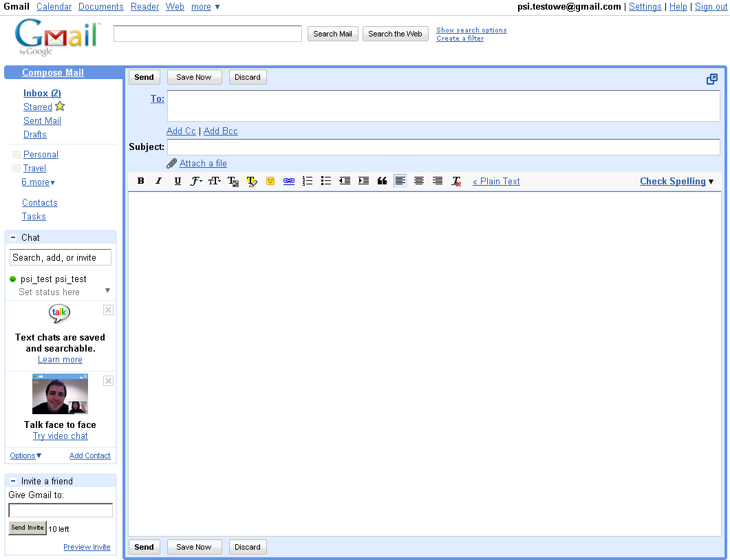This screenshot has width=730, height=560.
Task: Click the top Save Now button
Action: tap(194, 77)
